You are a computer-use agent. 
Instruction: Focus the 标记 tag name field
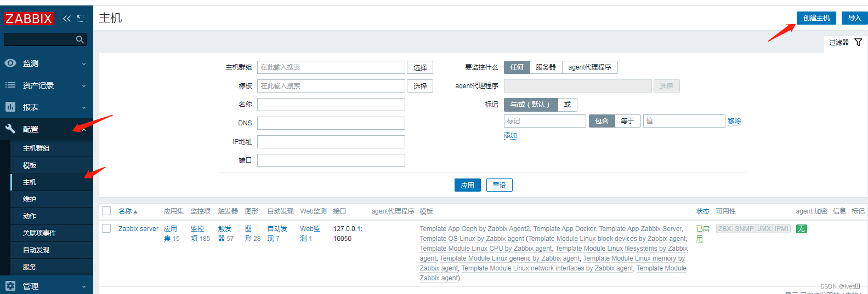[x=545, y=121]
